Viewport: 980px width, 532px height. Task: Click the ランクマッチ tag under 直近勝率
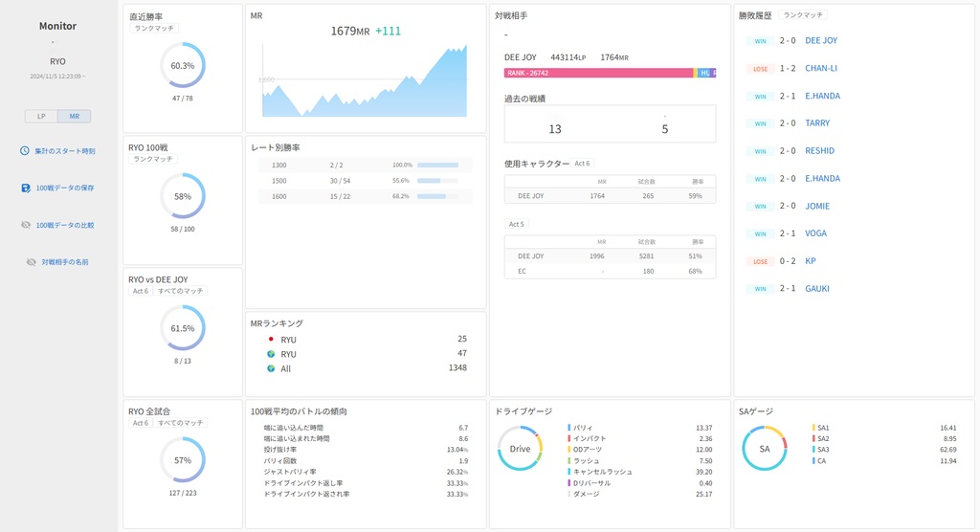point(154,28)
